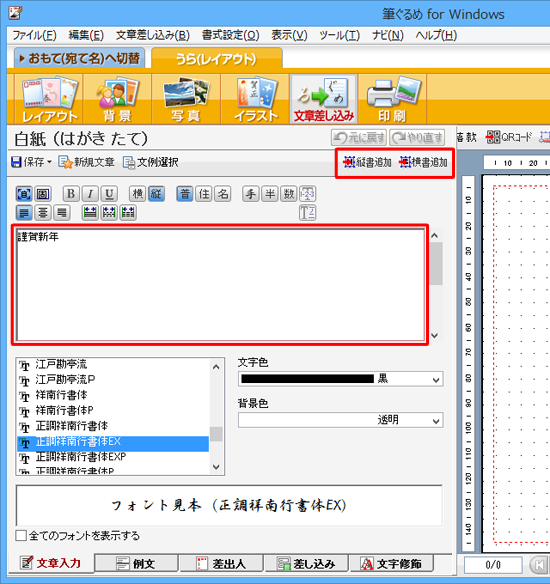Click the black 文字色 color swatch
The width and height of the screenshot is (550, 584).
click(308, 379)
